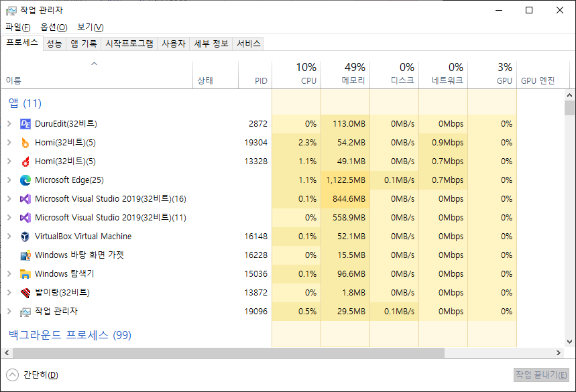Click the vertical scrollbar thumb
576x392 pixels.
click(569, 109)
